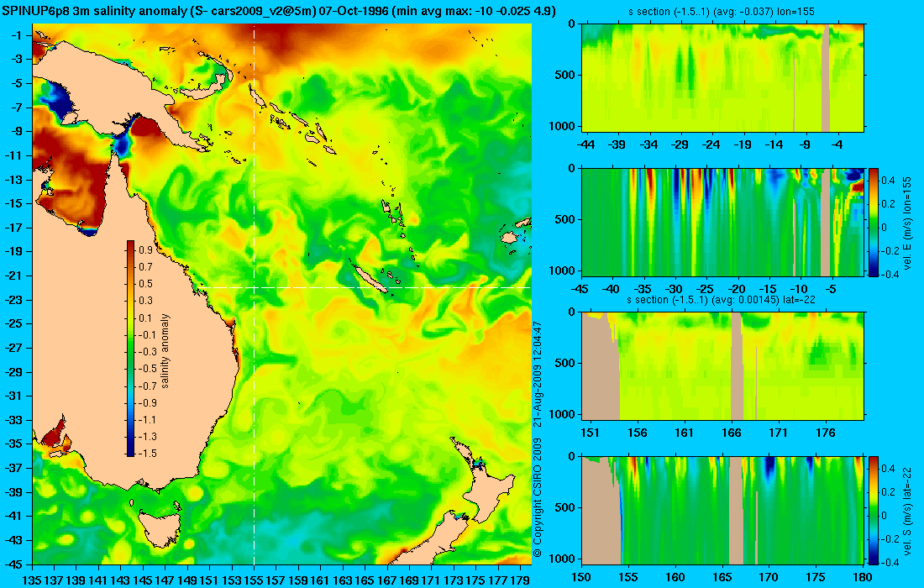Select the salinity section plot at lat=-22
Screen dimensions: 924x588
[723, 366]
